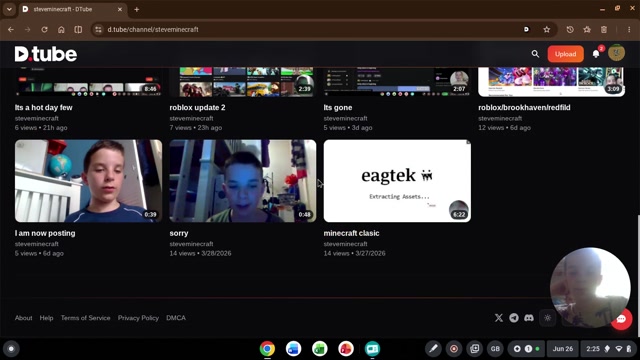Open the Telegram link icon
This screenshot has height=360, width=640.
(514, 318)
